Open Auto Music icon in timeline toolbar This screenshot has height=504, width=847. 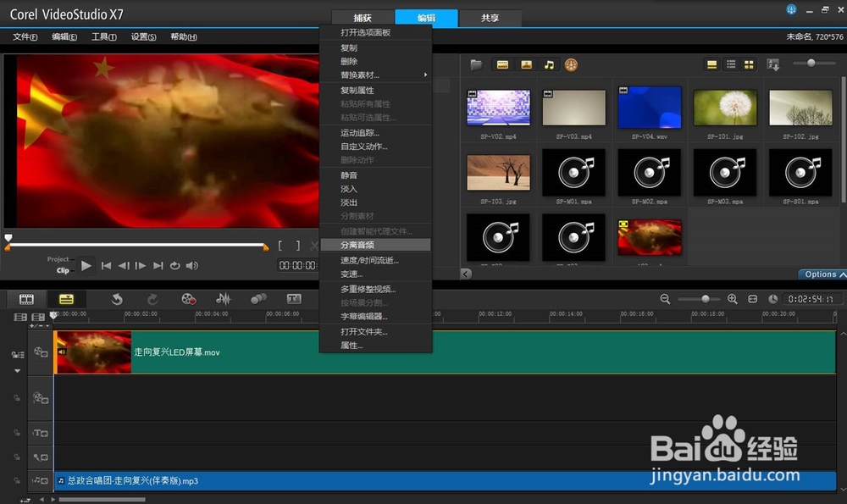pyautogui.click(x=258, y=299)
